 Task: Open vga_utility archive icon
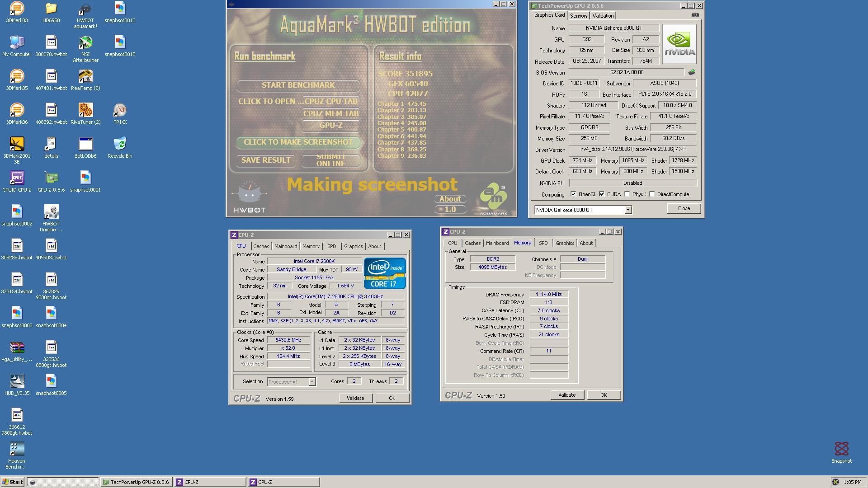point(17,351)
